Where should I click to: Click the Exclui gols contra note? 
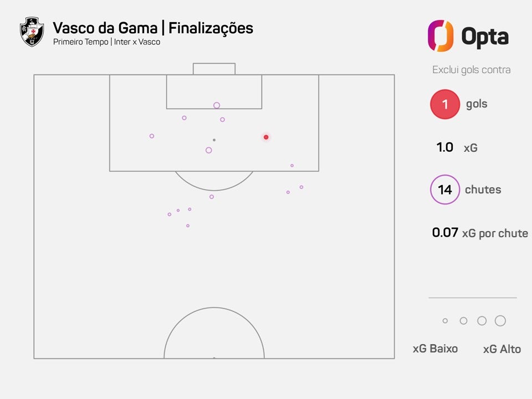point(471,70)
